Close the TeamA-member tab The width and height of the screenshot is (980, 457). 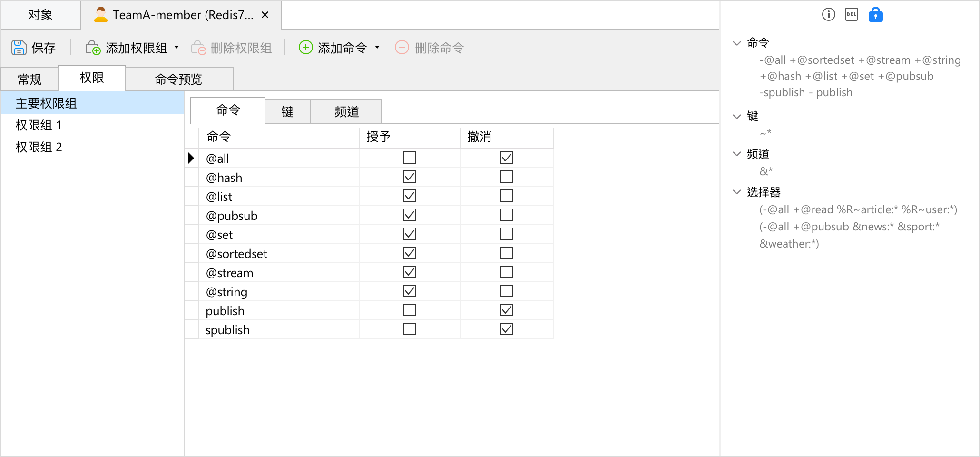pos(265,15)
